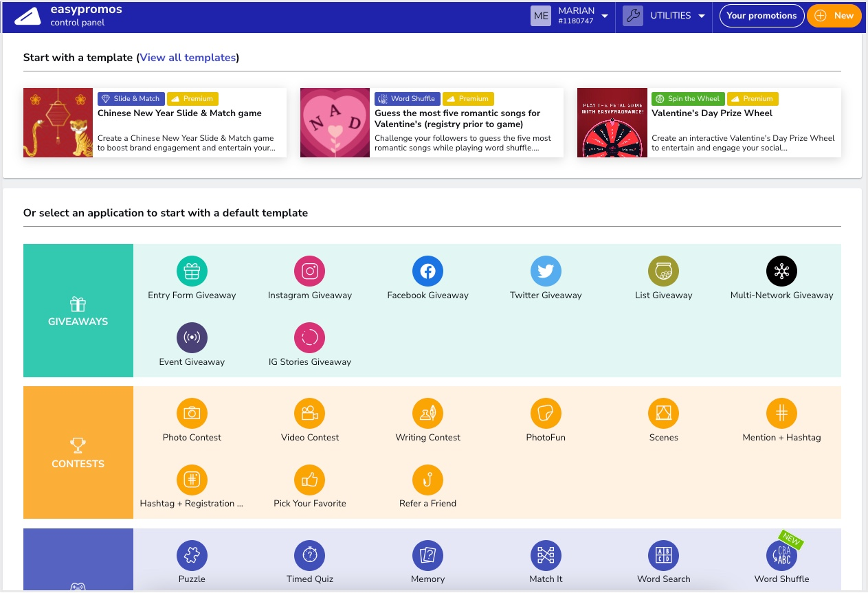Screen dimensions: 868x593
Task: Pick the Mention + Hashtag icon
Action: [x=781, y=414]
